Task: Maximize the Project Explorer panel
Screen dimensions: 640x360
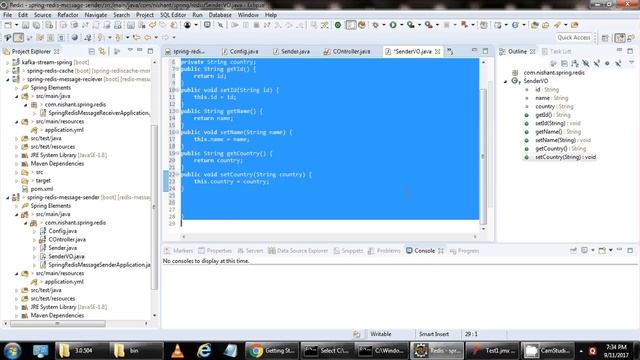Action: (x=150, y=51)
